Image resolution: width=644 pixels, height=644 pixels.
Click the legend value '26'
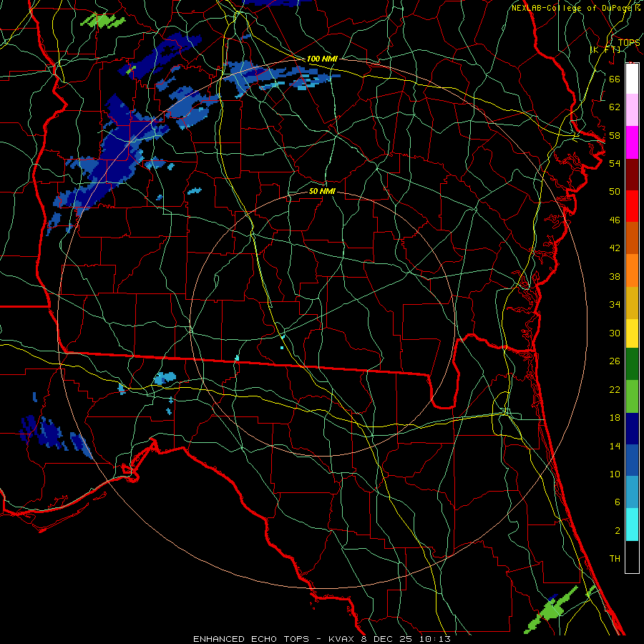point(615,361)
